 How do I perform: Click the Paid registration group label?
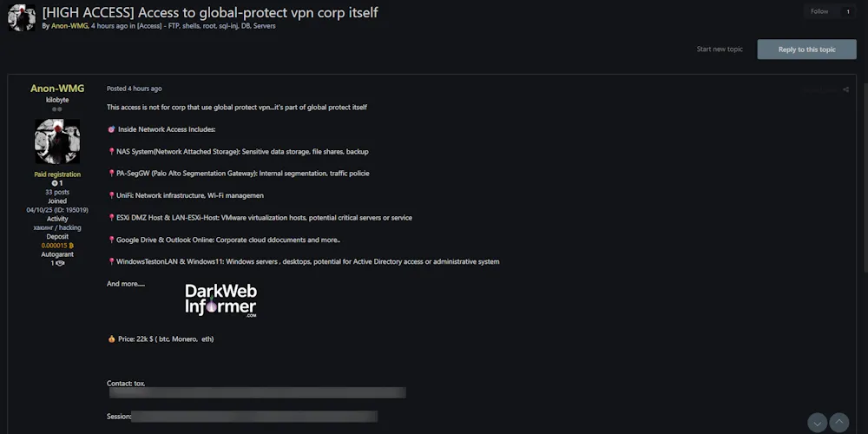(57, 174)
